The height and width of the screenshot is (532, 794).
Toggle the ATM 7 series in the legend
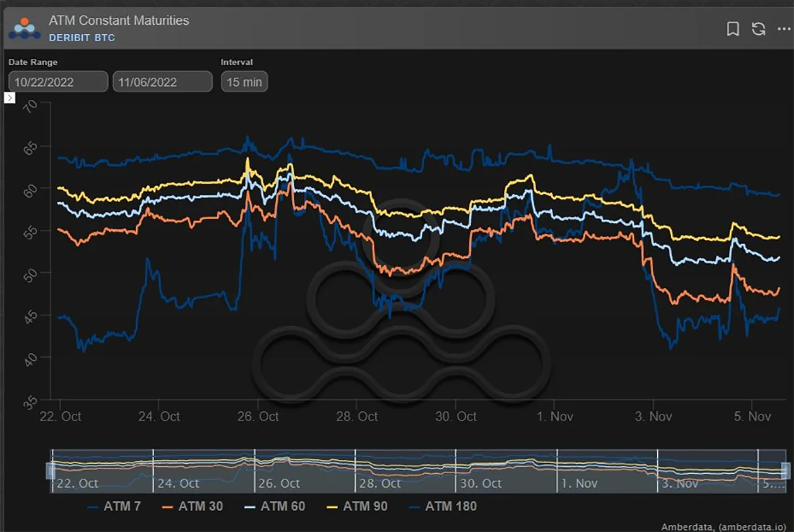click(114, 506)
